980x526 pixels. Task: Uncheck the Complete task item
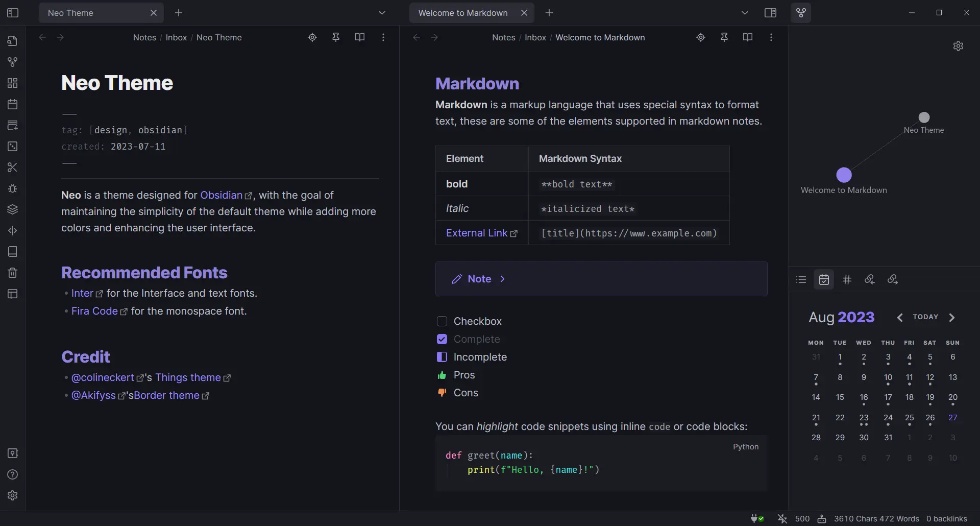[442, 339]
